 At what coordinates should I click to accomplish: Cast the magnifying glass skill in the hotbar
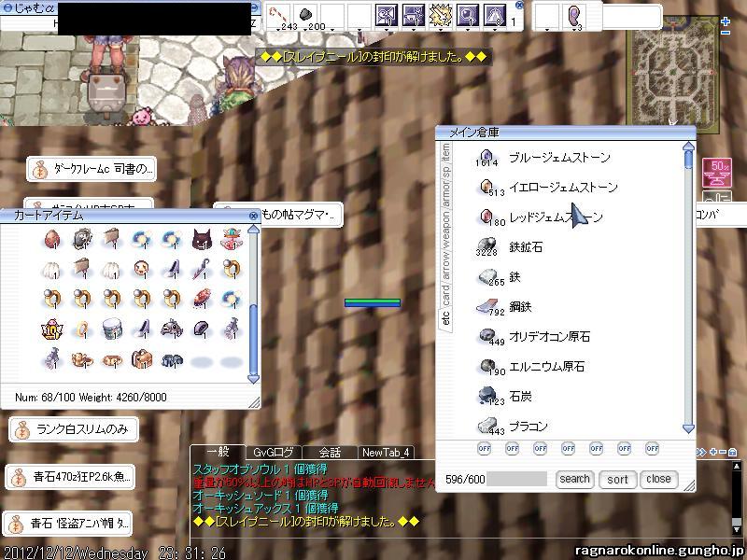click(x=468, y=15)
